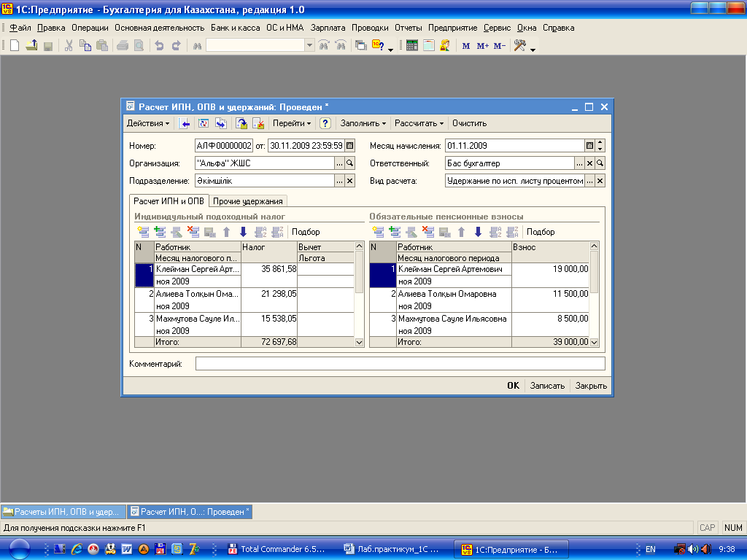Open the Зарплата menu
The width and height of the screenshot is (747, 560).
[x=328, y=28]
